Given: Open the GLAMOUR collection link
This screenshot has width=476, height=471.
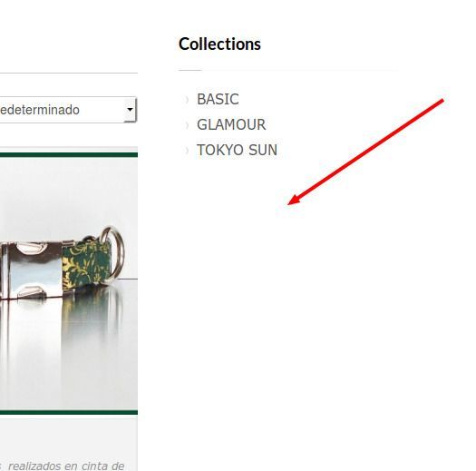Looking at the screenshot, I should [x=231, y=124].
